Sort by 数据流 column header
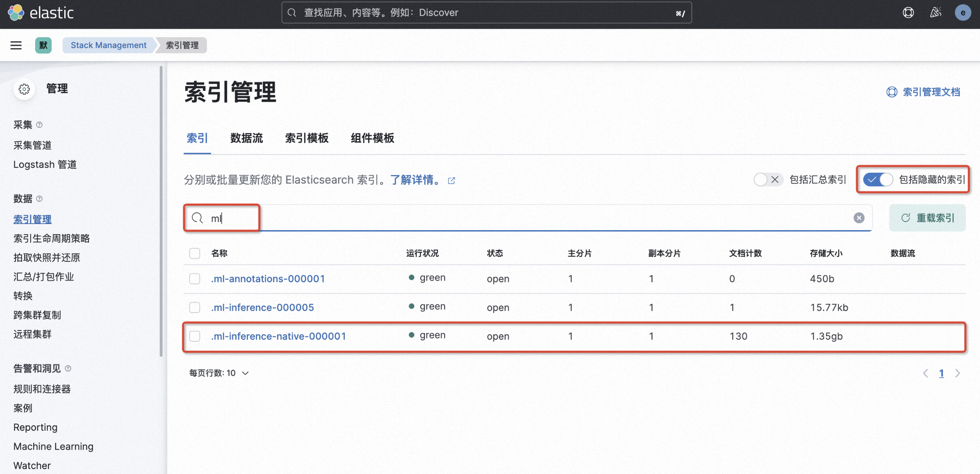This screenshot has height=474, width=980. tap(903, 254)
